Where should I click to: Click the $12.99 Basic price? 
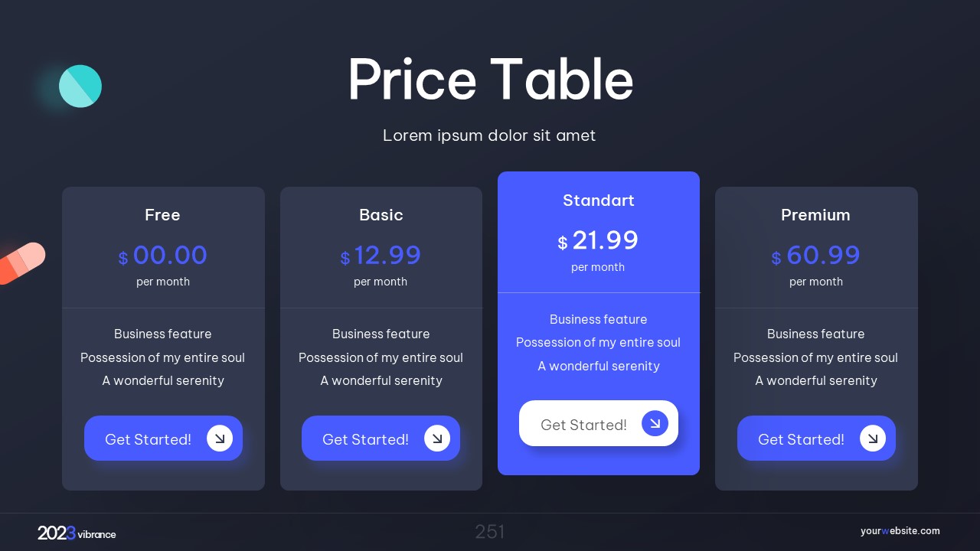click(x=381, y=255)
